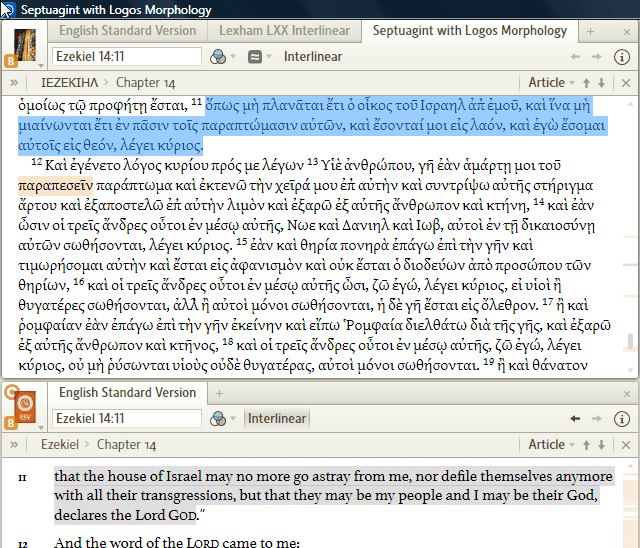This screenshot has height=548, width=640.
Task: Open the ESV resource cover thumbnail menu
Action: tap(25, 407)
